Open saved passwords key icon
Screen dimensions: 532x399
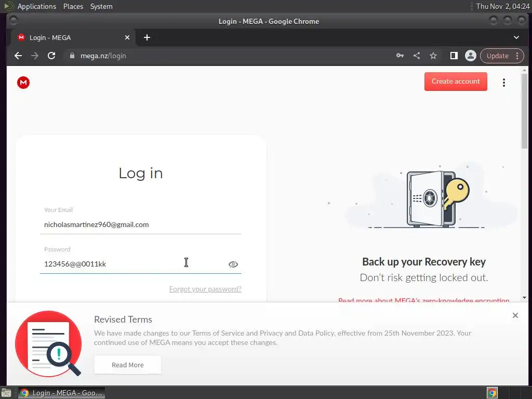click(x=400, y=56)
